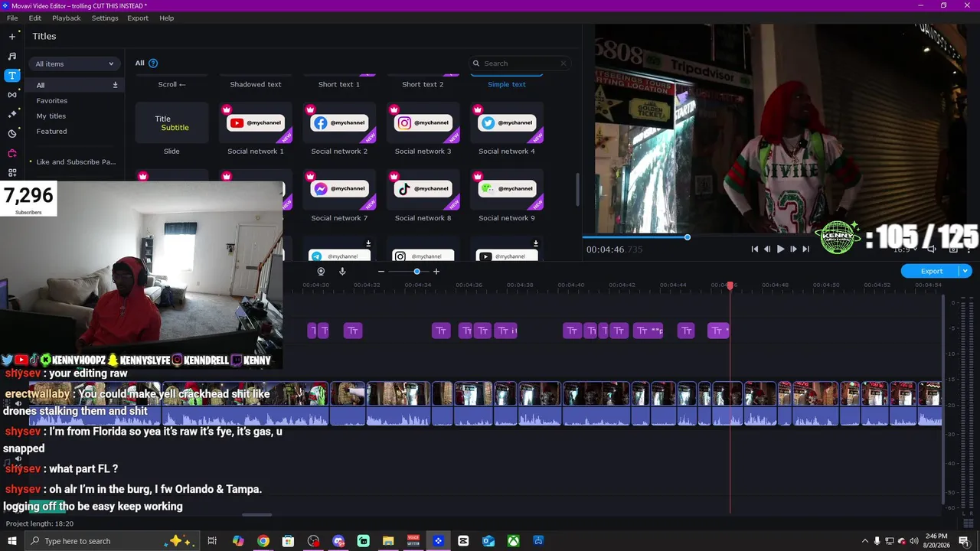
Task: Open the Effects sparkle icon tab
Action: pos(12,113)
